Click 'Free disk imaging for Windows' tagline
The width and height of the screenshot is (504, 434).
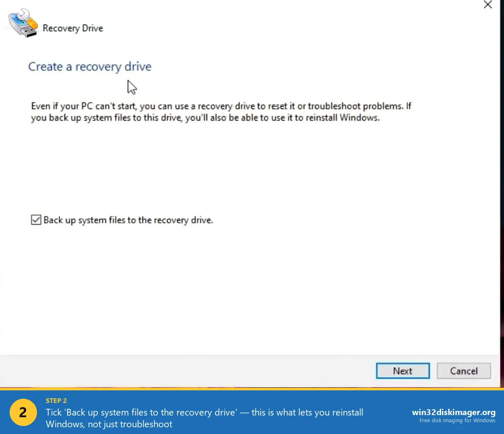(x=457, y=421)
